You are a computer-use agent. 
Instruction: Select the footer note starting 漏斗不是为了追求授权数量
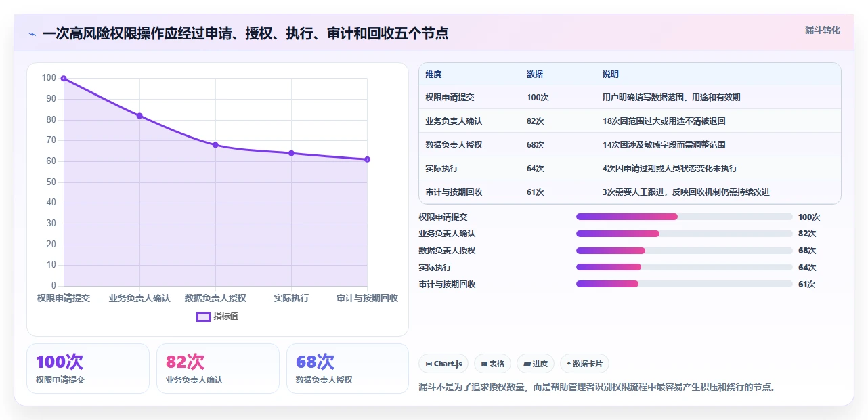click(596, 387)
